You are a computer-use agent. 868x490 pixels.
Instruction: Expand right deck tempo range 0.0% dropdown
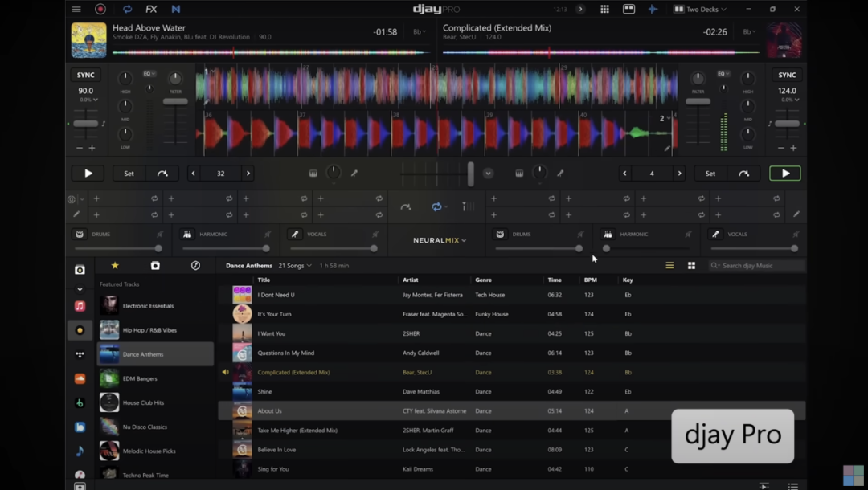point(790,100)
